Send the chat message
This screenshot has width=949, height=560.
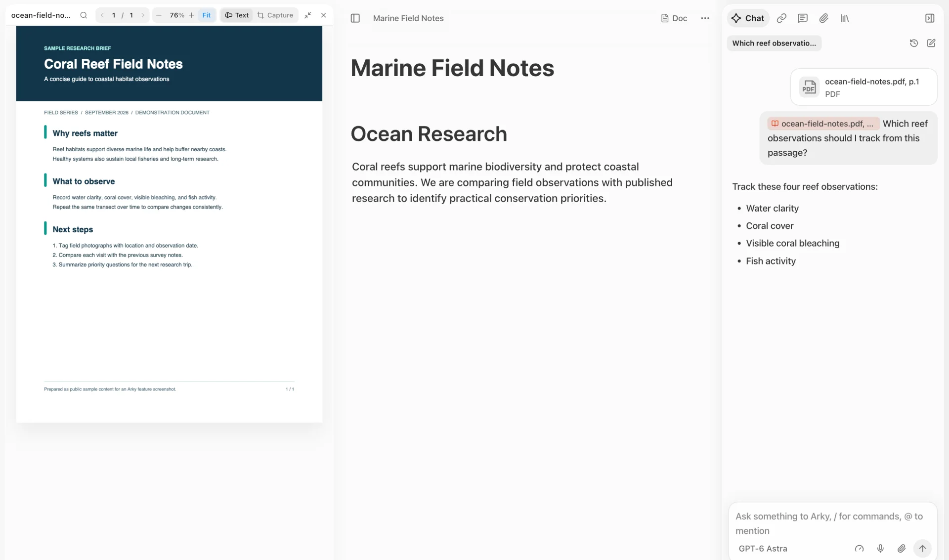(922, 549)
